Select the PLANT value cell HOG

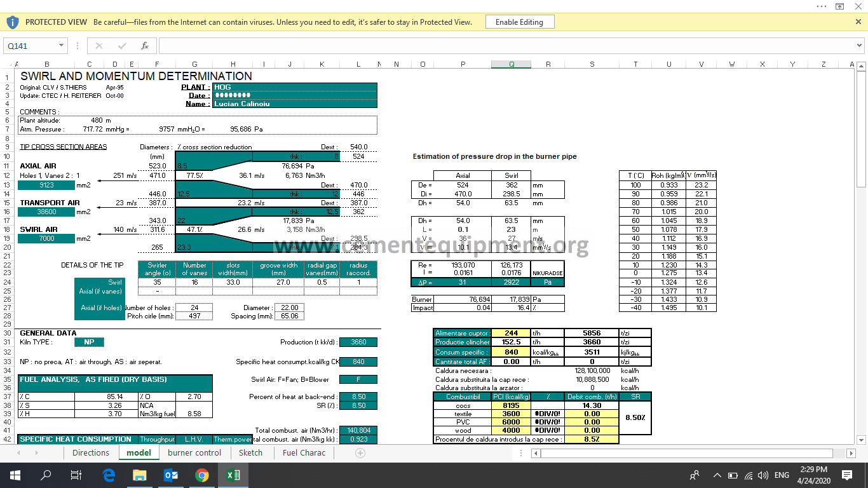295,87
